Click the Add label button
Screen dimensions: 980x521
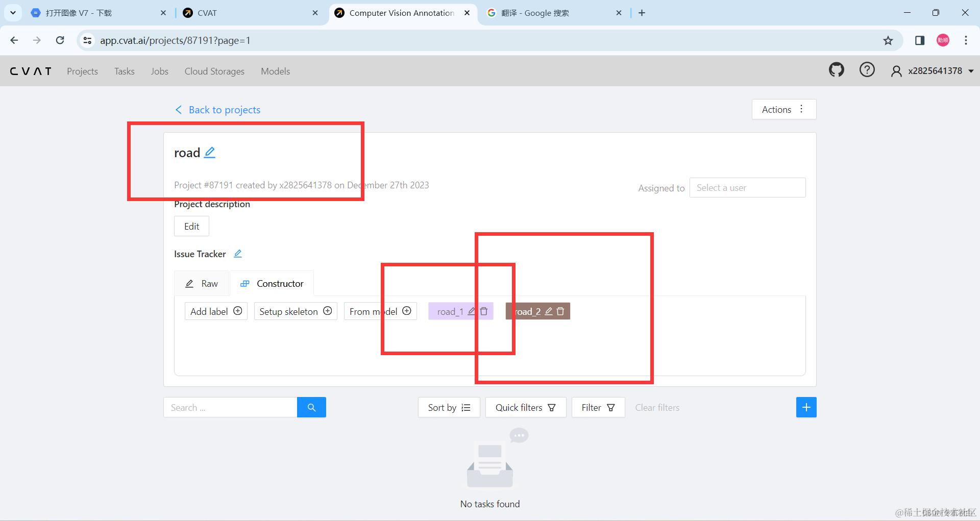point(216,311)
